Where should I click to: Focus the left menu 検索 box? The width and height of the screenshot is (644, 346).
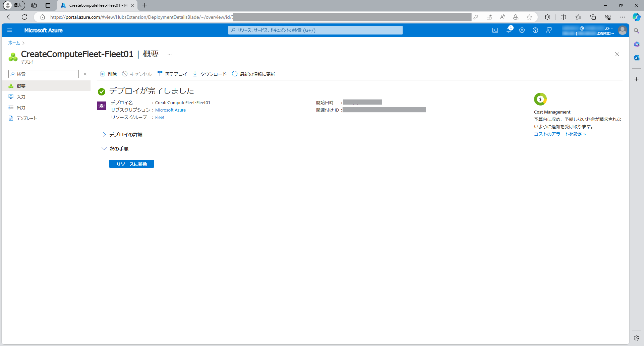pos(44,74)
